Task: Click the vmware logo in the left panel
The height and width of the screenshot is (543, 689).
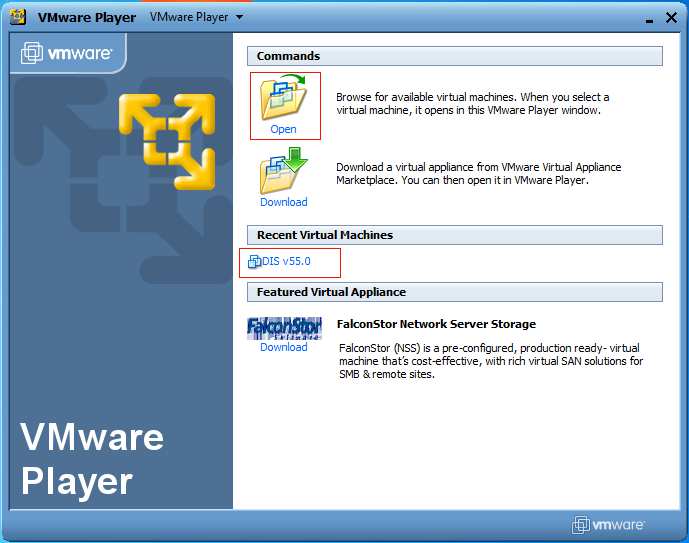Action: [x=67, y=53]
